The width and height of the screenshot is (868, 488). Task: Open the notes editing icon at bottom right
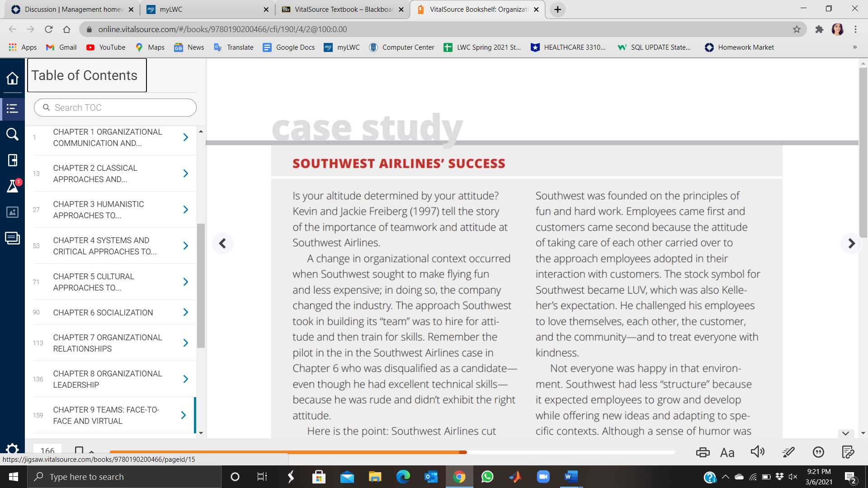coord(848,452)
